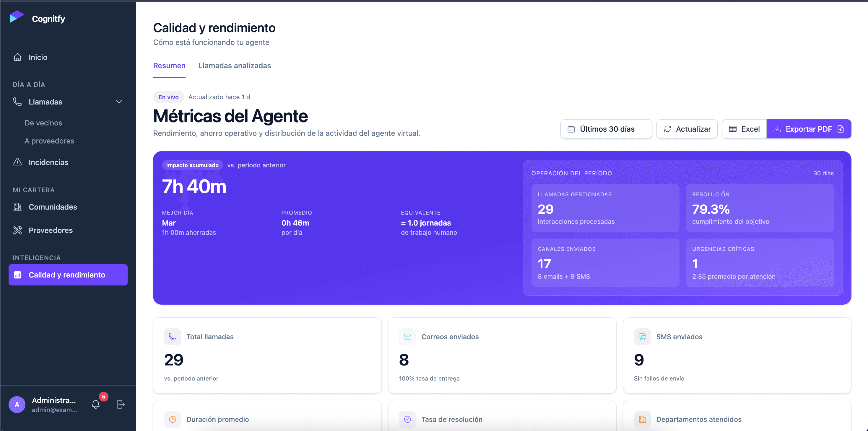The width and height of the screenshot is (868, 431).
Task: Export metrics with the Excel button
Action: coord(744,129)
